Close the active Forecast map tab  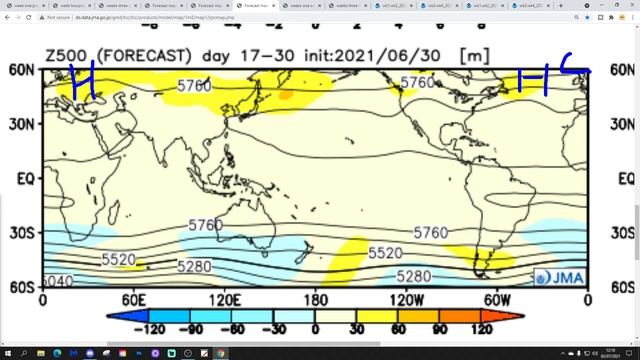pyautogui.click(x=274, y=6)
